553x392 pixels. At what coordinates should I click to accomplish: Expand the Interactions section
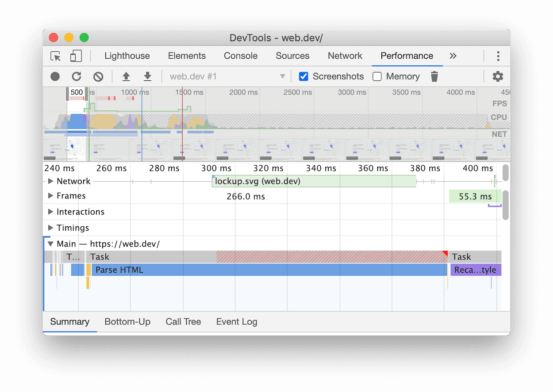(x=50, y=212)
